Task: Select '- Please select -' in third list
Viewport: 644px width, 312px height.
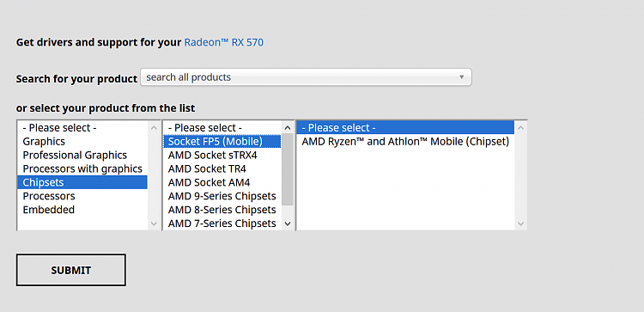Action: [405, 128]
